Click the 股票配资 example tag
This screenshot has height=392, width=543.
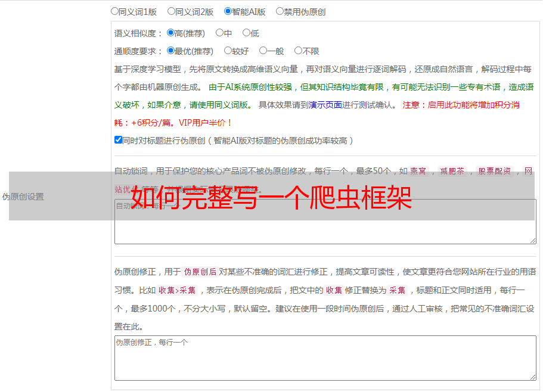coord(494,171)
